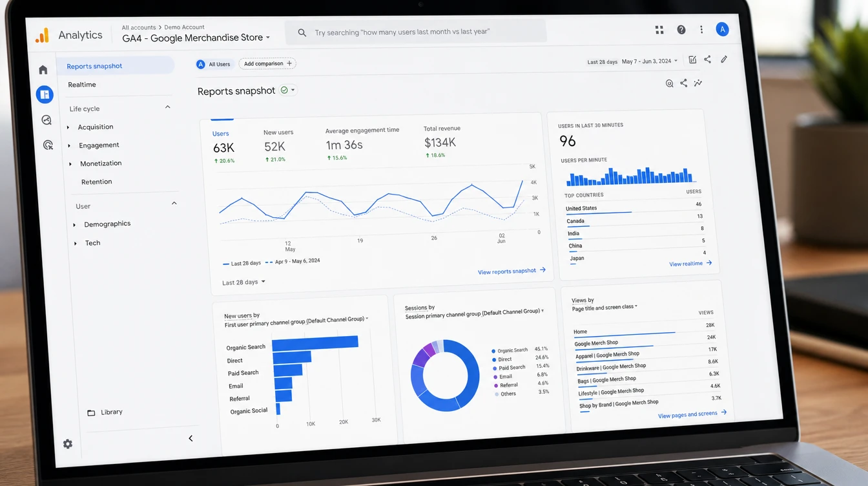This screenshot has width=868, height=486.
Task: Click the search magnifier icon
Action: pyautogui.click(x=302, y=32)
